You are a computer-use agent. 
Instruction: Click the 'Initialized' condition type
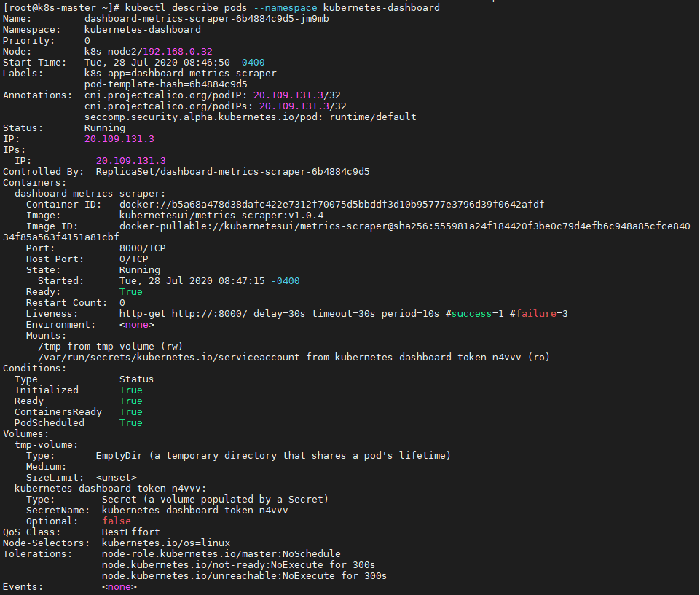tap(46, 390)
